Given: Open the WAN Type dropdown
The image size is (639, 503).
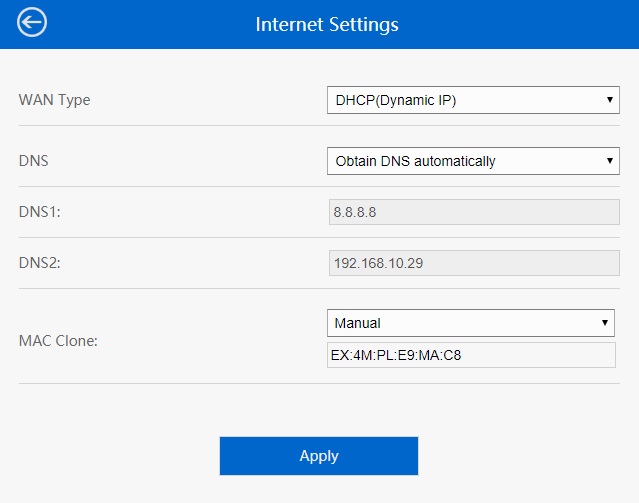Looking at the screenshot, I should tap(473, 100).
